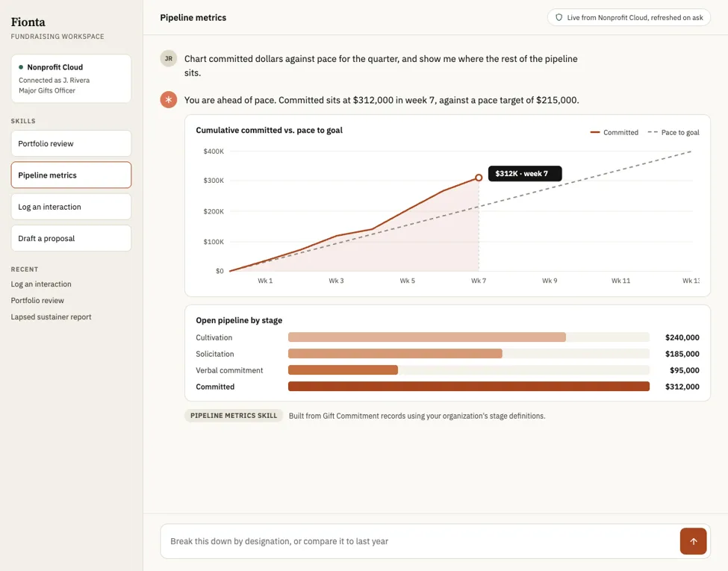Open recent Lapsed sustainer report
Viewport: 728px width, 571px height.
[x=51, y=316]
